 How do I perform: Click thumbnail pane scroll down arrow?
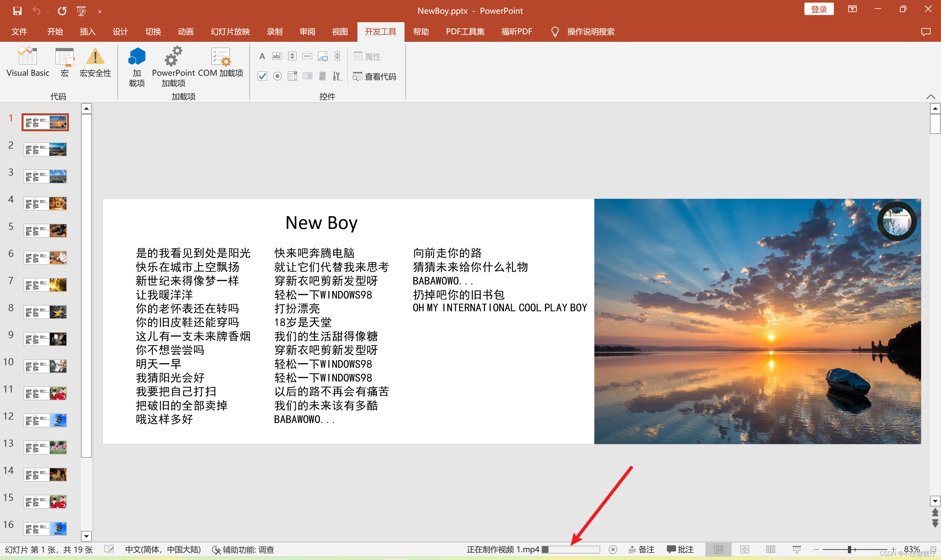pyautogui.click(x=87, y=536)
